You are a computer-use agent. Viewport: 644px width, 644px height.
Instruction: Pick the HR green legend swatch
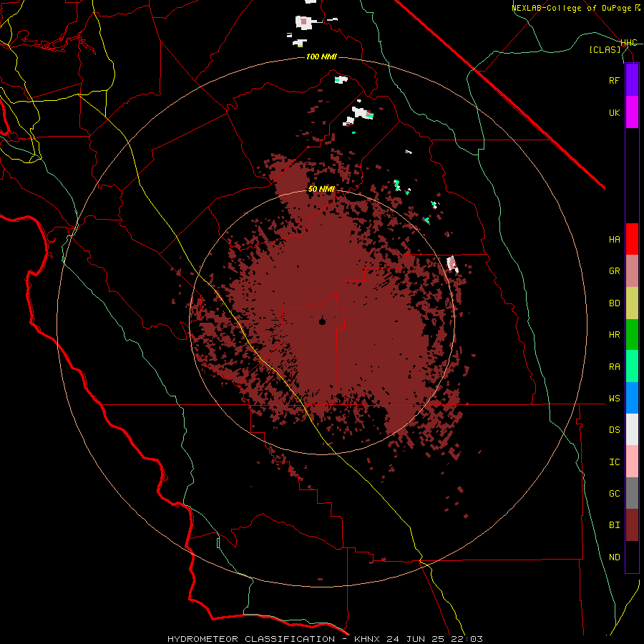tap(632, 335)
